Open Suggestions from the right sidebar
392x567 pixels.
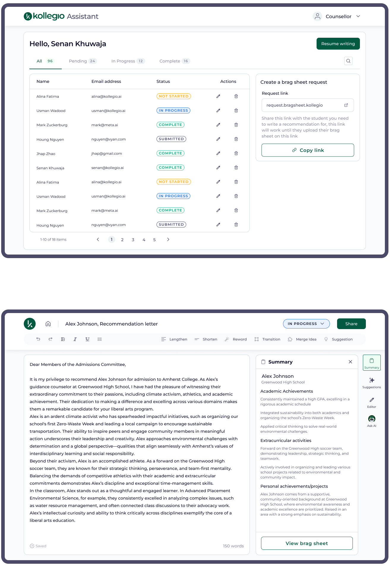coord(372,383)
